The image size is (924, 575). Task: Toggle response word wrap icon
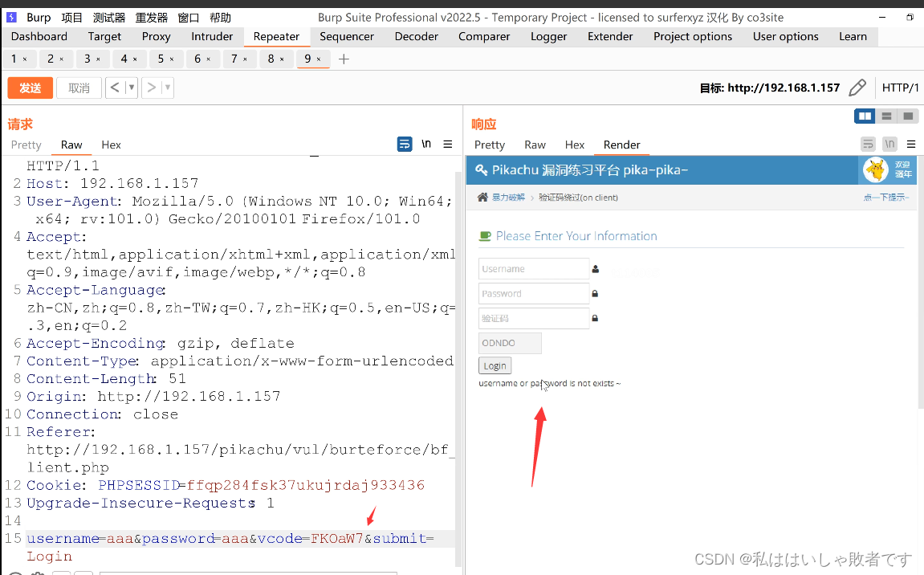tap(868, 144)
